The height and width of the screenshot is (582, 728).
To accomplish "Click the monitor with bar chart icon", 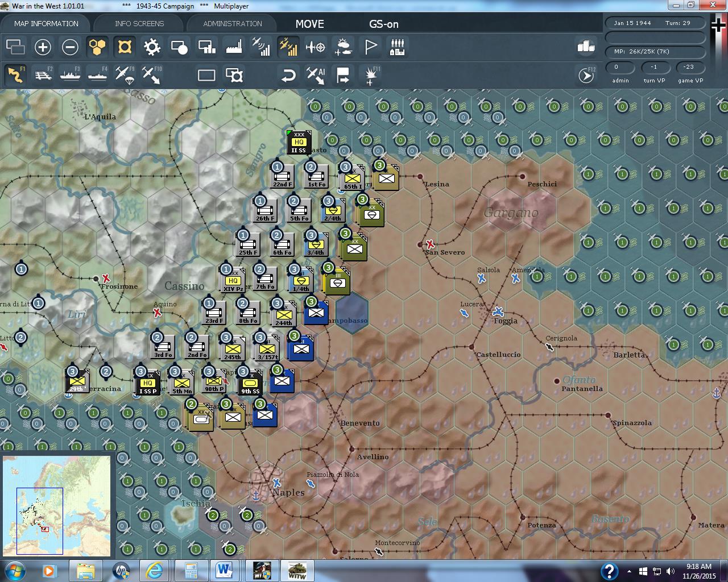I will pyautogui.click(x=206, y=47).
